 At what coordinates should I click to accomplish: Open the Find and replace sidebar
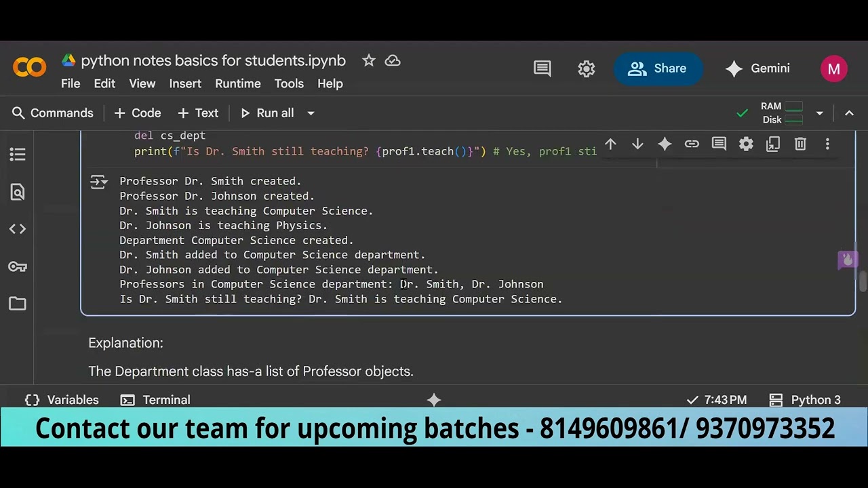[18, 192]
